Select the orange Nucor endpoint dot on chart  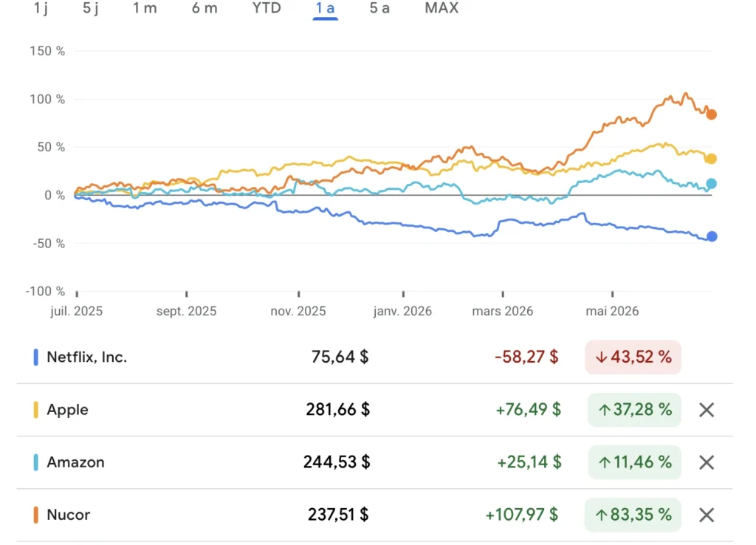tap(711, 114)
